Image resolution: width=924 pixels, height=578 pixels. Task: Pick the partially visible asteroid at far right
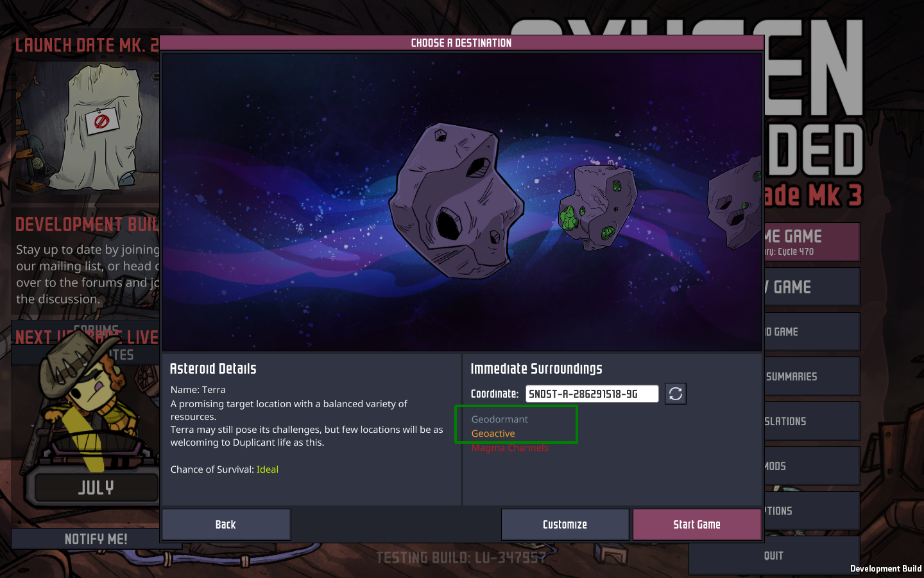pos(735,203)
